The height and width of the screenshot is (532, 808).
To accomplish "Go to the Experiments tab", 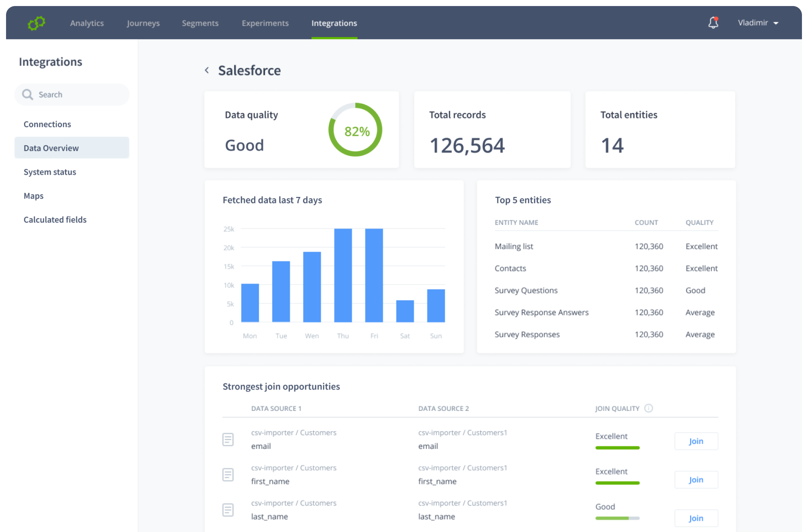I will tap(265, 23).
